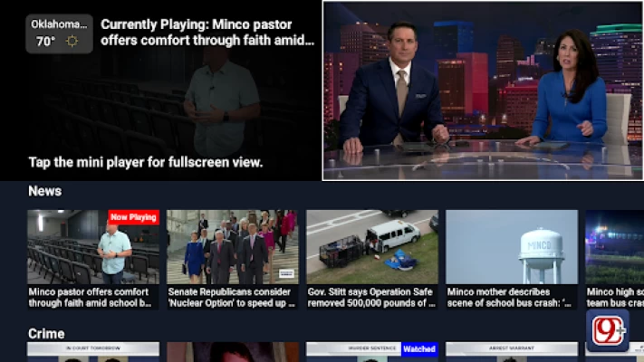
Task: Click the 'Senate Republicans consider' headline caption
Action: tap(233, 298)
